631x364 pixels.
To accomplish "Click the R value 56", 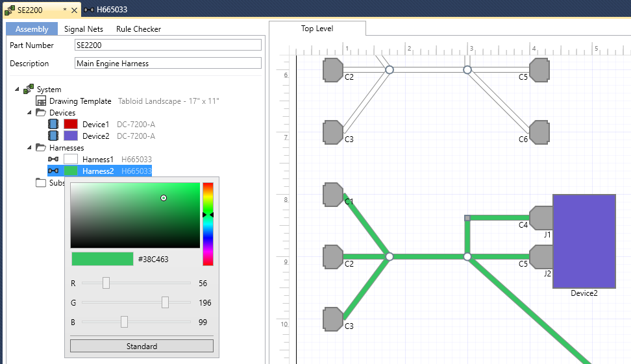I will [x=203, y=283].
